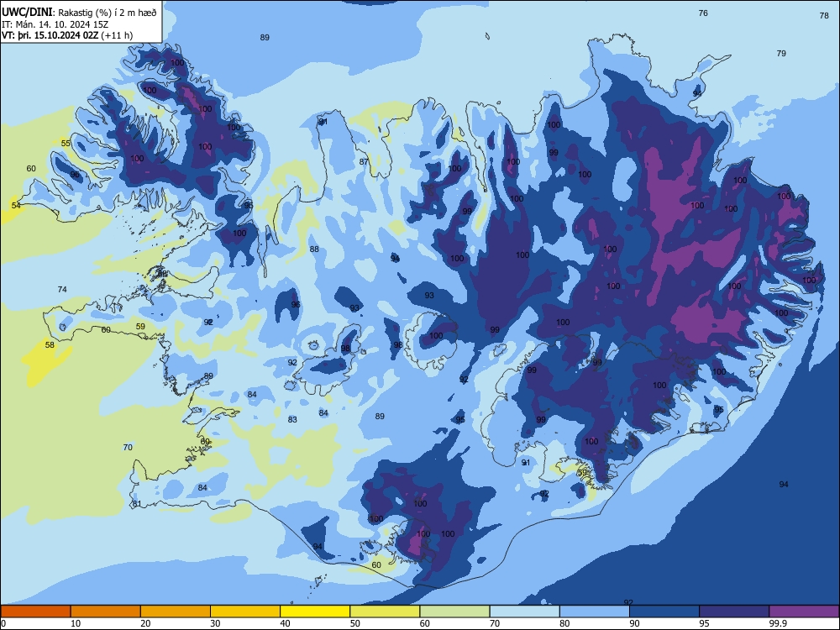This screenshot has height=630, width=840.
Task: Click the humidity value '76' on the map
Action: click(703, 13)
